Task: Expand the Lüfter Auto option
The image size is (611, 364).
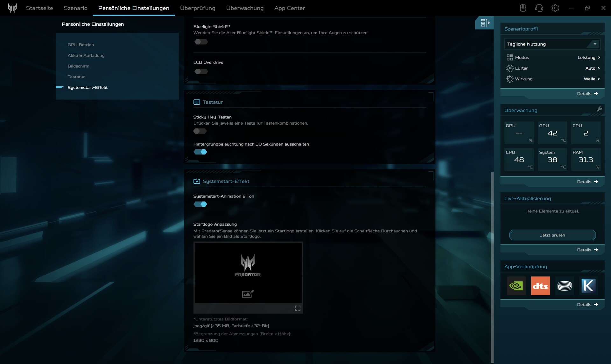Action: pyautogui.click(x=592, y=68)
